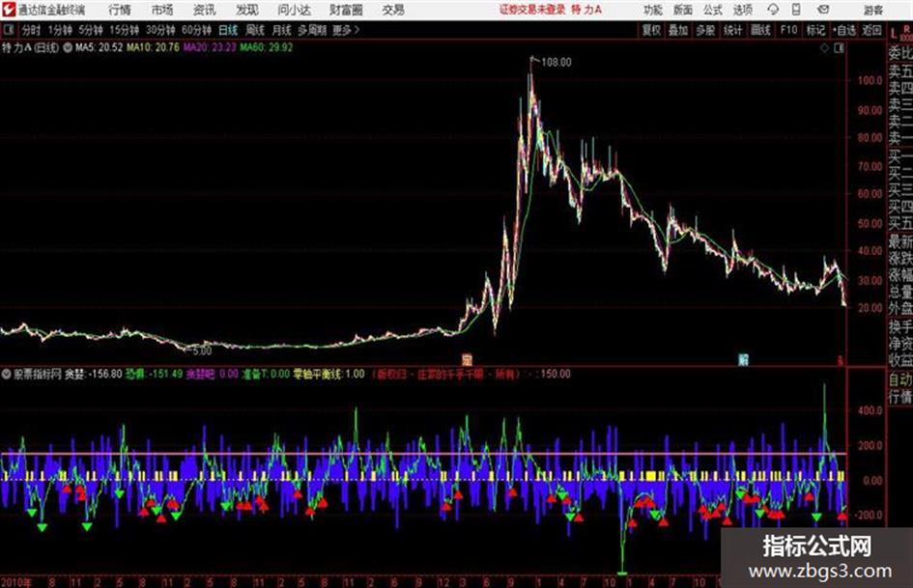The image size is (913, 588).
Task: Click the MA5: 20.52 label
Action: [x=99, y=47]
